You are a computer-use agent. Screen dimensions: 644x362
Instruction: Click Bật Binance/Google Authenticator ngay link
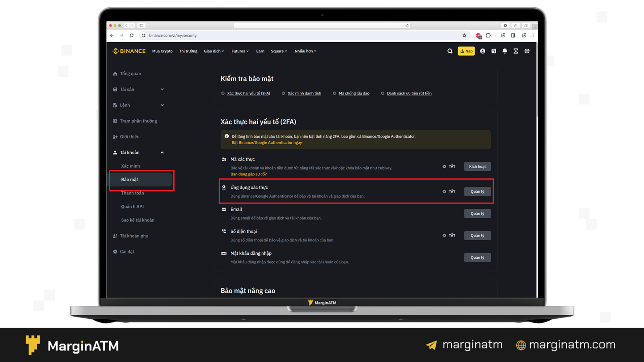267,143
